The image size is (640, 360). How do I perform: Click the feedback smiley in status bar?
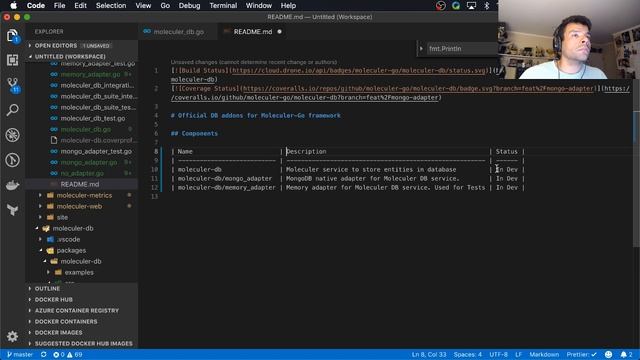608,354
